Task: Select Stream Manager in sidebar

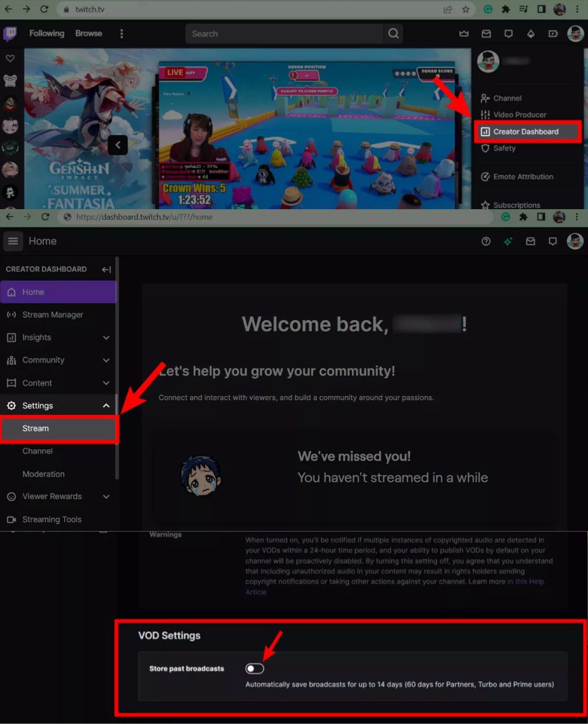Action: pos(52,315)
